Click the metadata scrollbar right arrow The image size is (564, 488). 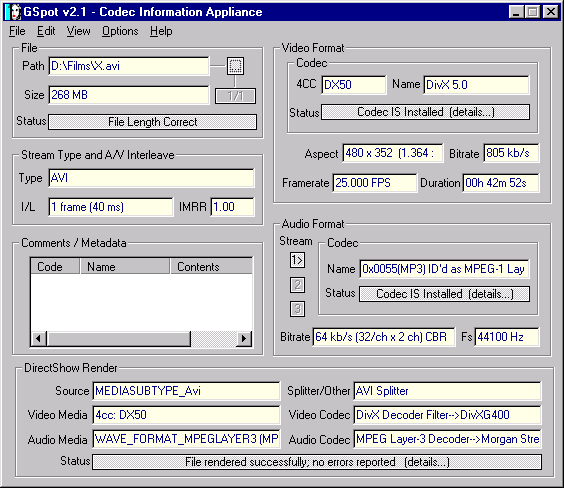pyautogui.click(x=244, y=338)
